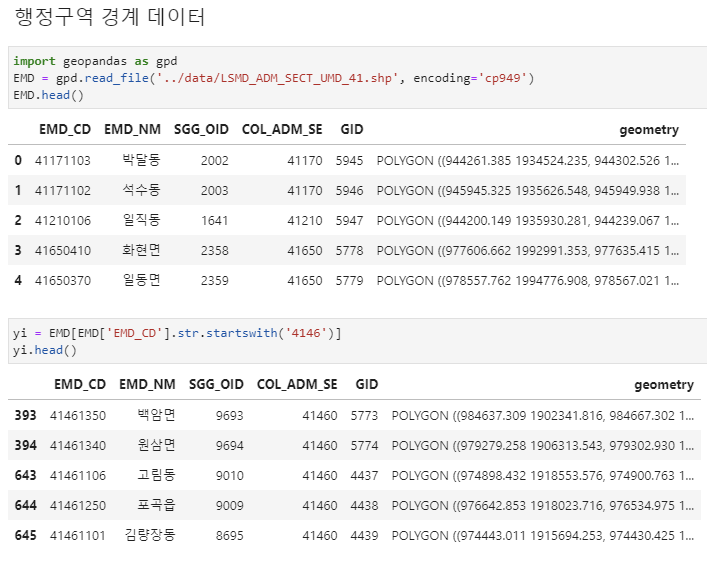Click SGG_OID column header in second table
Screen dimensions: 707x561
[x=216, y=384]
